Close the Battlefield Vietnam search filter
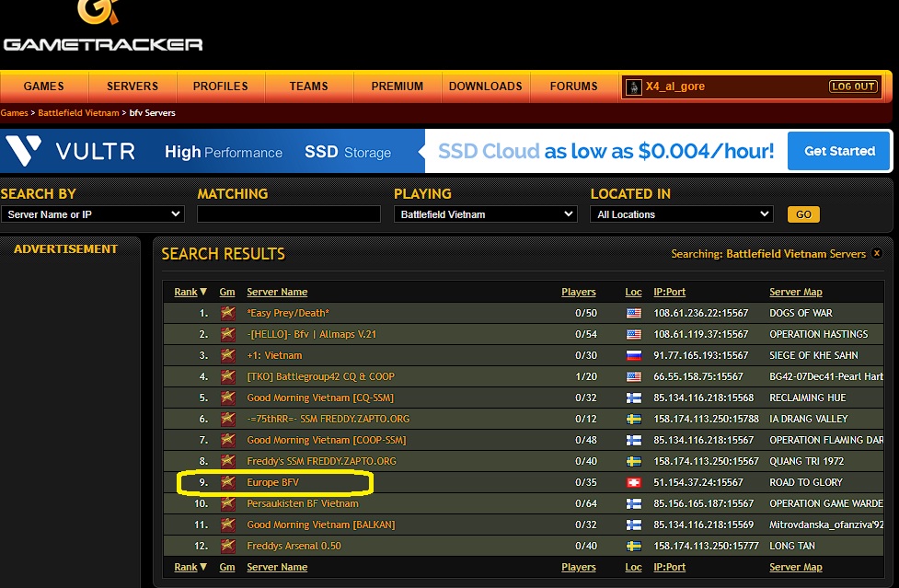This screenshot has height=588, width=899. click(x=877, y=253)
